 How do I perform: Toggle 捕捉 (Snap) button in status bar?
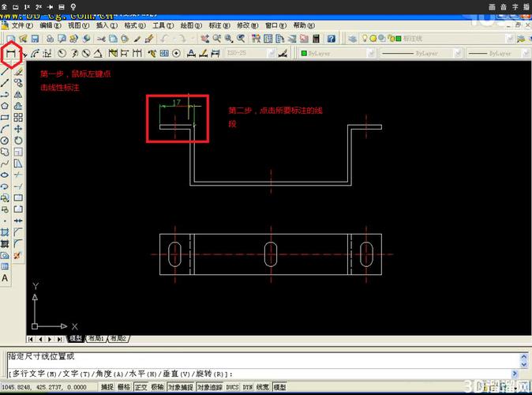point(107,387)
